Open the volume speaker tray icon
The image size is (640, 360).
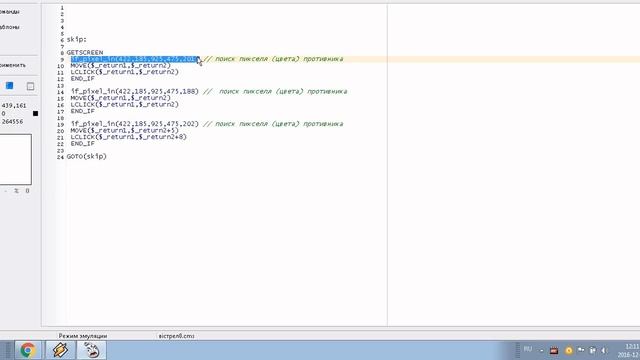click(x=604, y=351)
